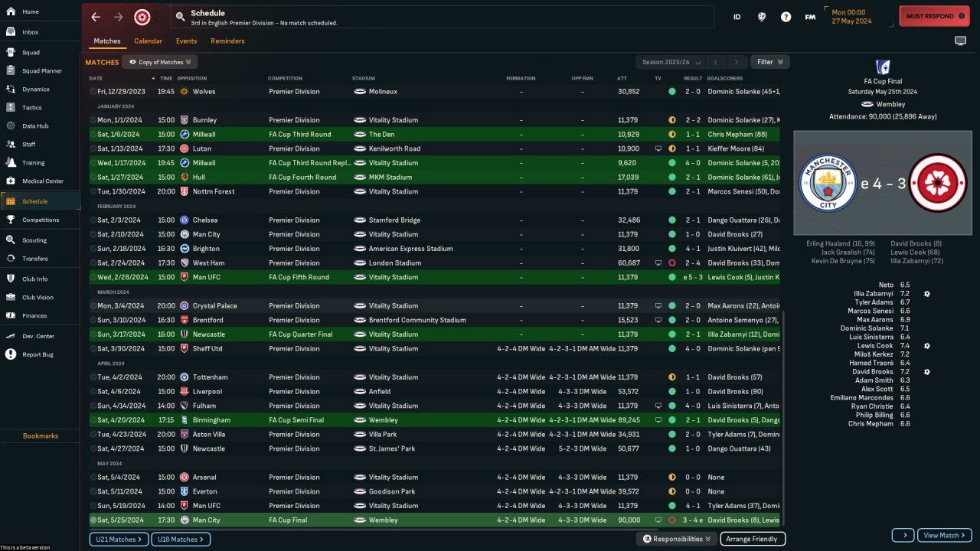Open Scouting in the sidebar
This screenshot has height=551, width=980.
[41, 240]
